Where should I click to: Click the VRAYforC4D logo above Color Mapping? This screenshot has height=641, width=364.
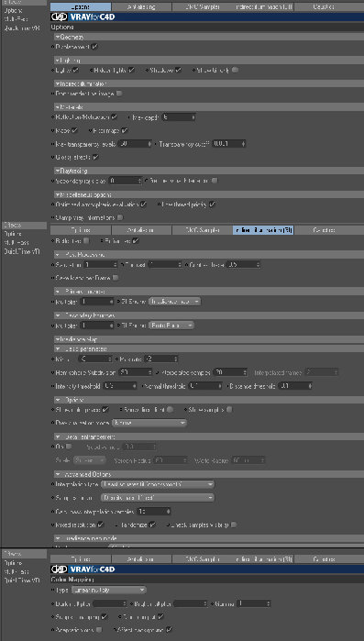pos(83,569)
